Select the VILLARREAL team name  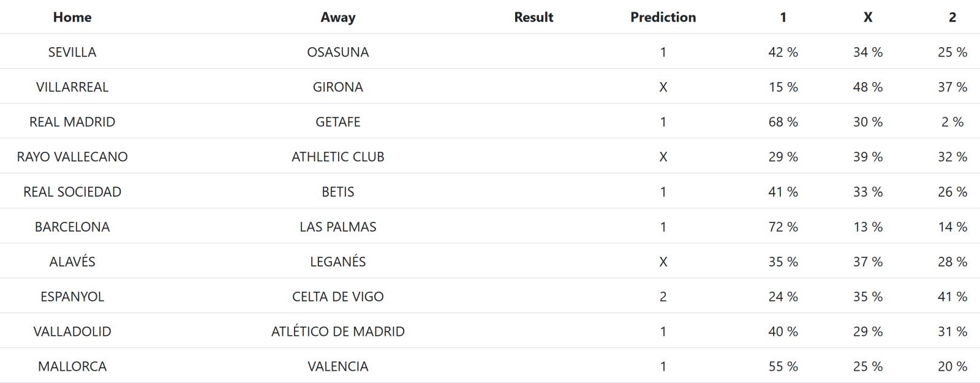(x=72, y=87)
